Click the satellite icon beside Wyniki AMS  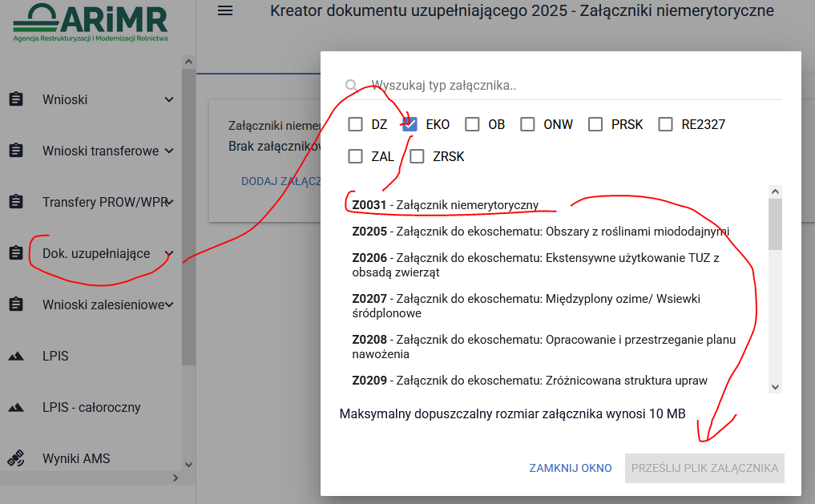pyautogui.click(x=15, y=458)
